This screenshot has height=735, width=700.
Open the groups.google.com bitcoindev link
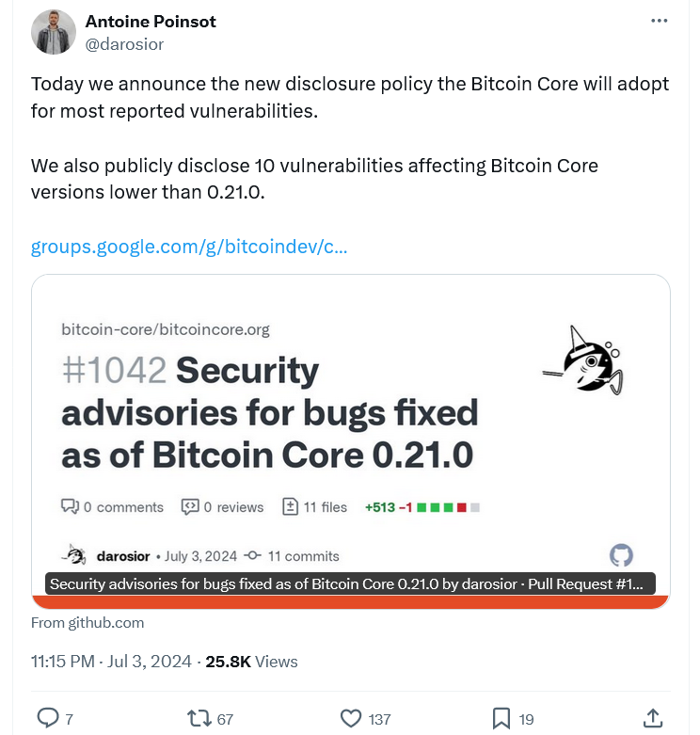(189, 247)
